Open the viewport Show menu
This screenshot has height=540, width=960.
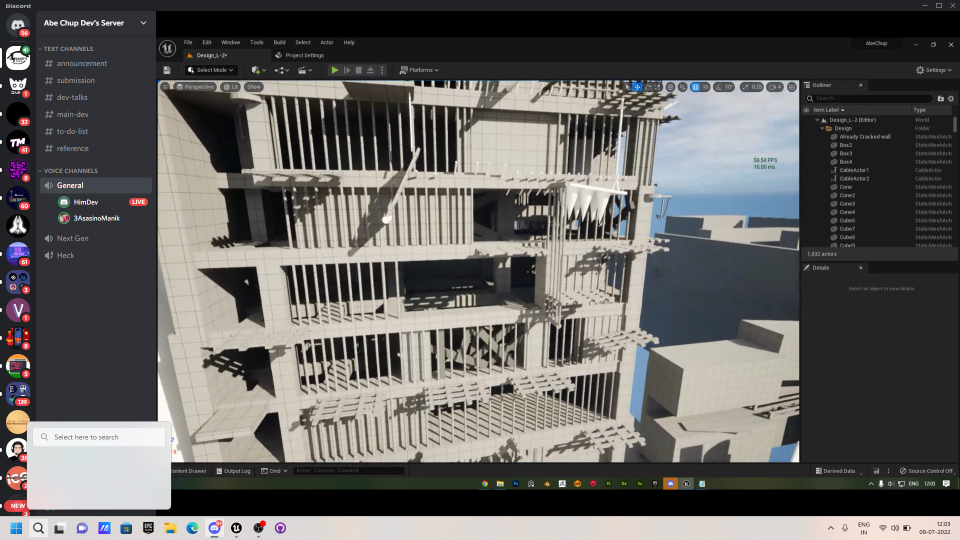pyautogui.click(x=253, y=87)
